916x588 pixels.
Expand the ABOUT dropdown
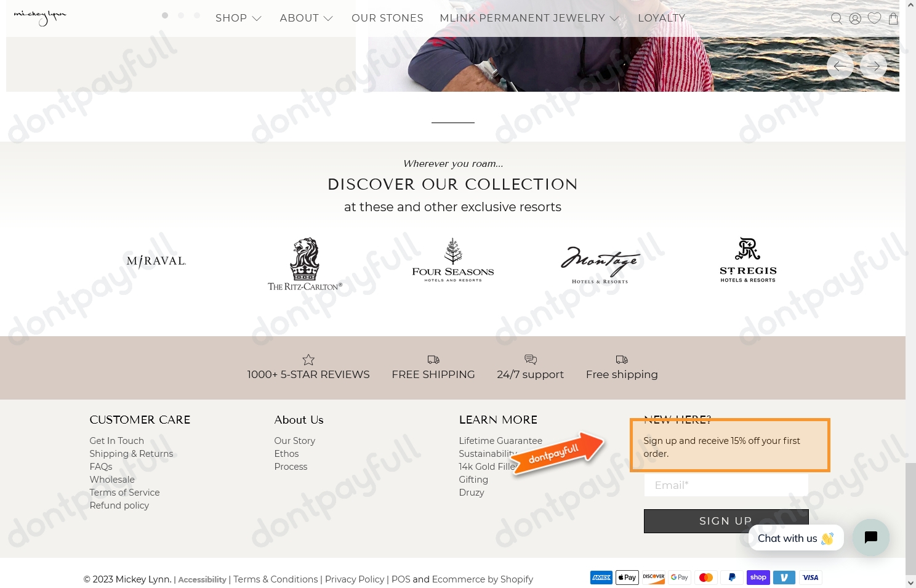pos(307,18)
